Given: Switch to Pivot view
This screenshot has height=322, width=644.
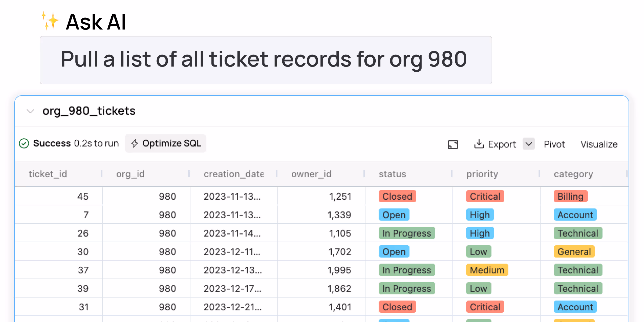Looking at the screenshot, I should pos(554,144).
